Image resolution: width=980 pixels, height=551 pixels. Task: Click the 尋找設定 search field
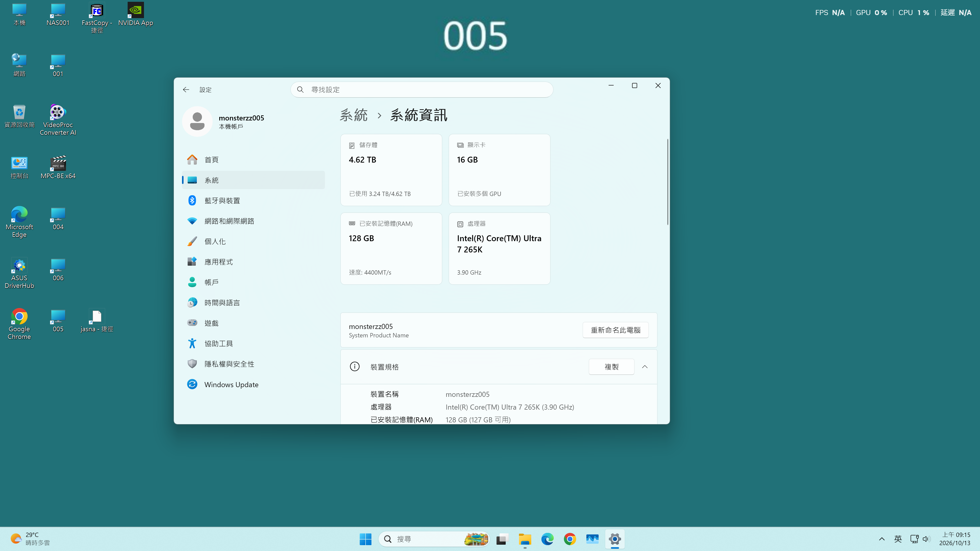(x=421, y=90)
